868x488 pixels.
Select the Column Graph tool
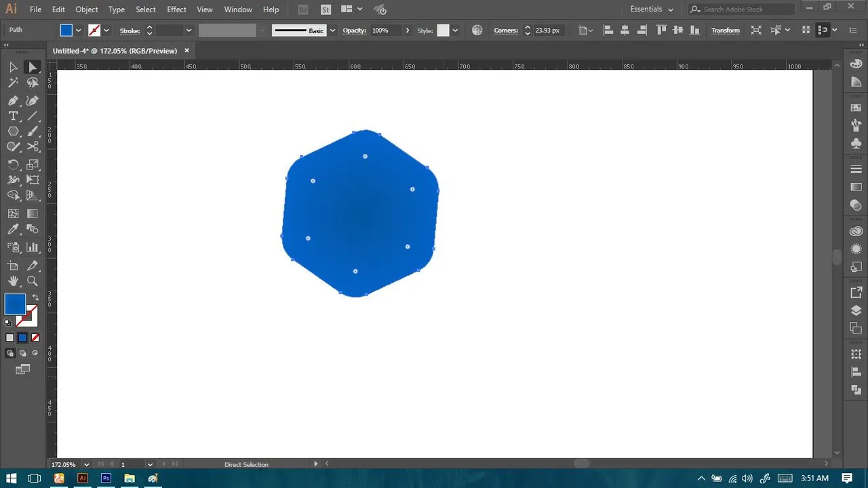pyautogui.click(x=33, y=247)
